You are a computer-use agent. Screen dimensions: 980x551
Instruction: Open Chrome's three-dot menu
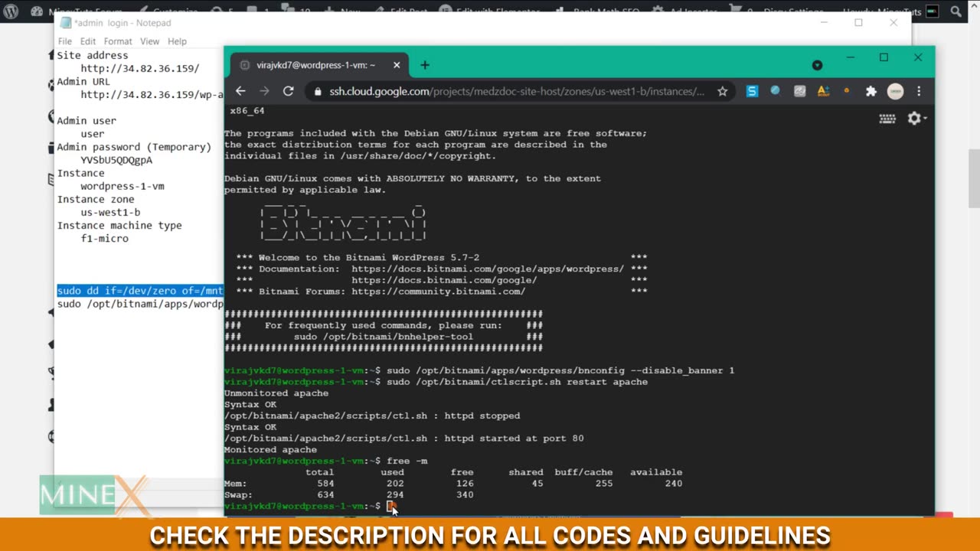tap(919, 91)
